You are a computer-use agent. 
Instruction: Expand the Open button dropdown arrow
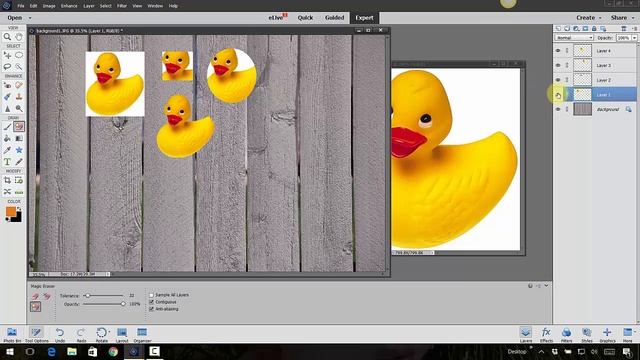[30, 18]
